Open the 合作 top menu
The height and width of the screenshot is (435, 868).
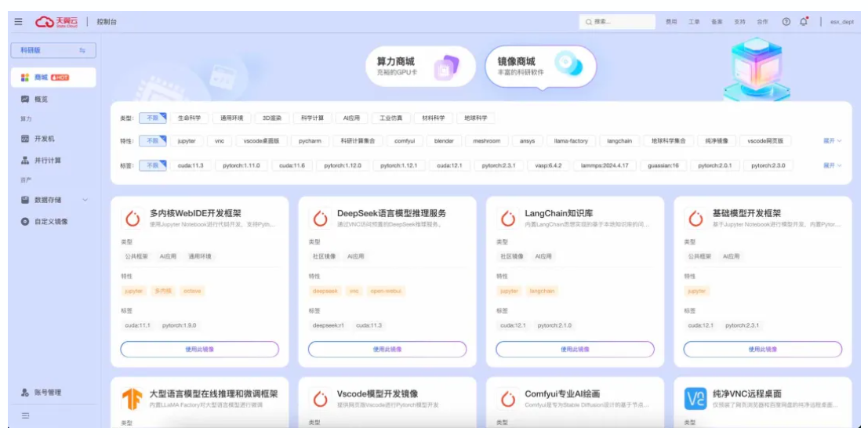point(762,22)
